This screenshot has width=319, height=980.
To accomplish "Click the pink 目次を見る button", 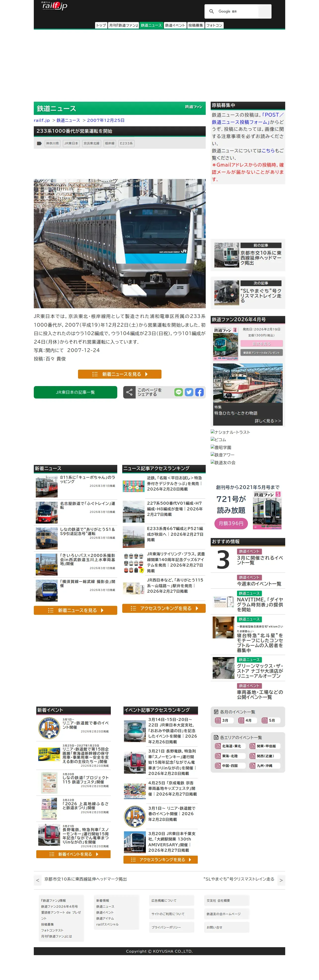I will (261, 344).
